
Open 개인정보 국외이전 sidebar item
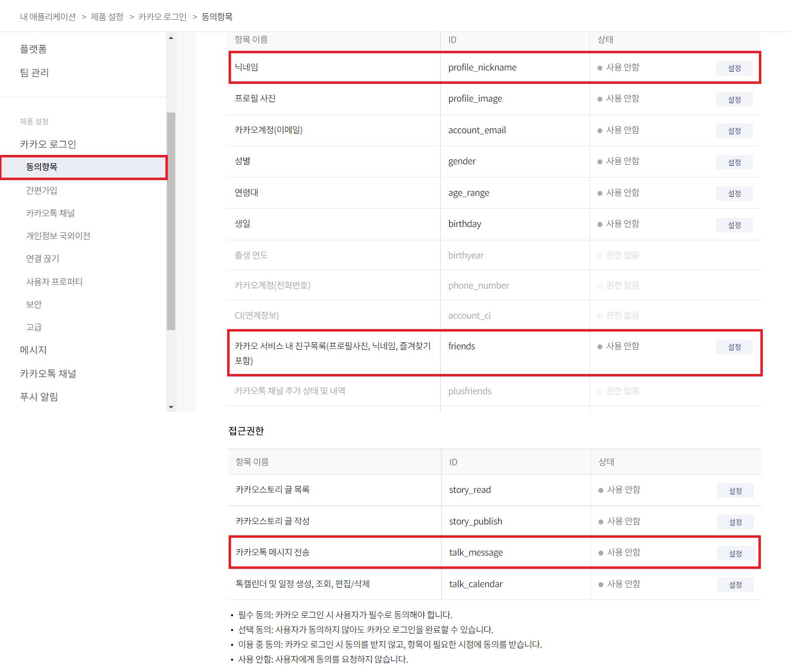58,236
